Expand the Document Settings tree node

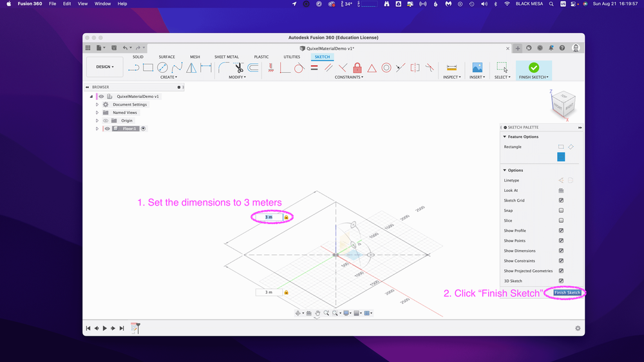click(97, 105)
